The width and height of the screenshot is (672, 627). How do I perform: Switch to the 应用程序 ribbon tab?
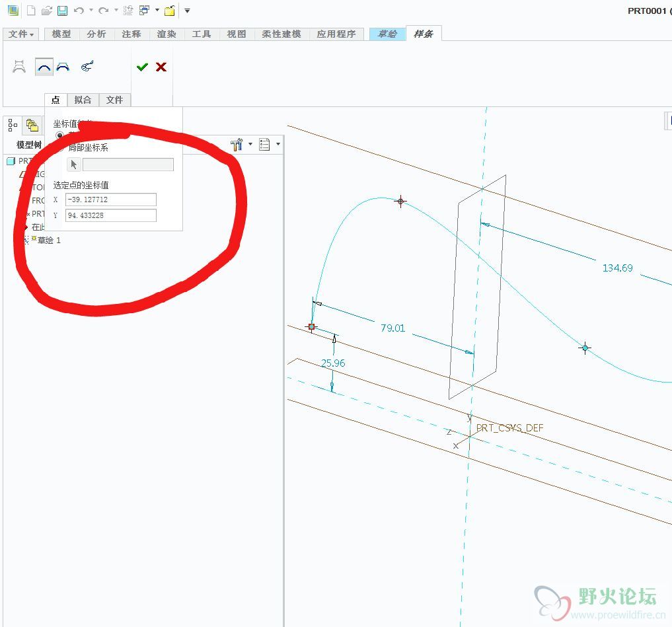click(x=336, y=34)
